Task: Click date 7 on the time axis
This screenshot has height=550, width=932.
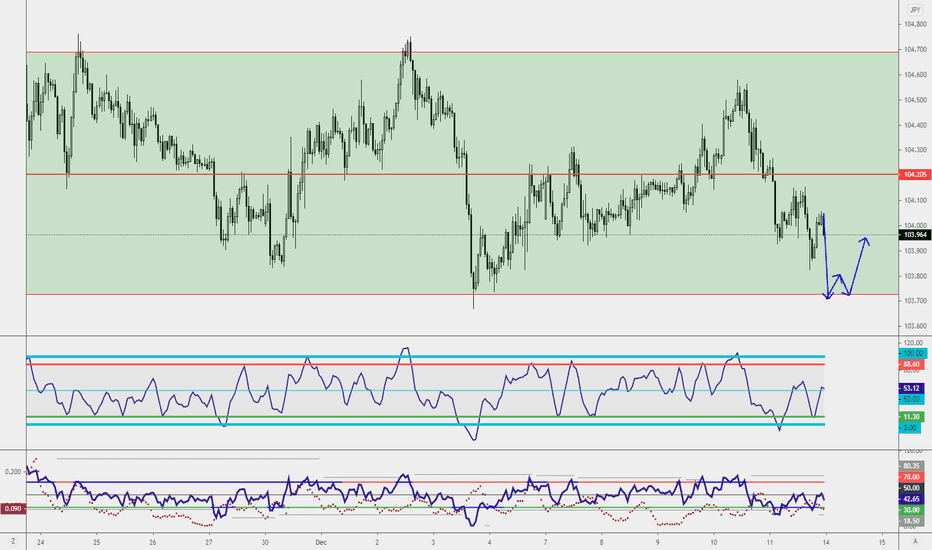Action: click(x=545, y=542)
